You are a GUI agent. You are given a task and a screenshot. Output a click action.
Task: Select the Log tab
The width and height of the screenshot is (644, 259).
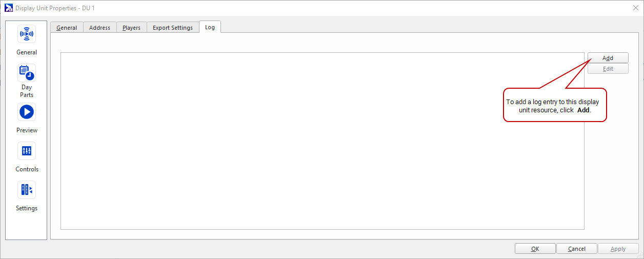(x=210, y=27)
